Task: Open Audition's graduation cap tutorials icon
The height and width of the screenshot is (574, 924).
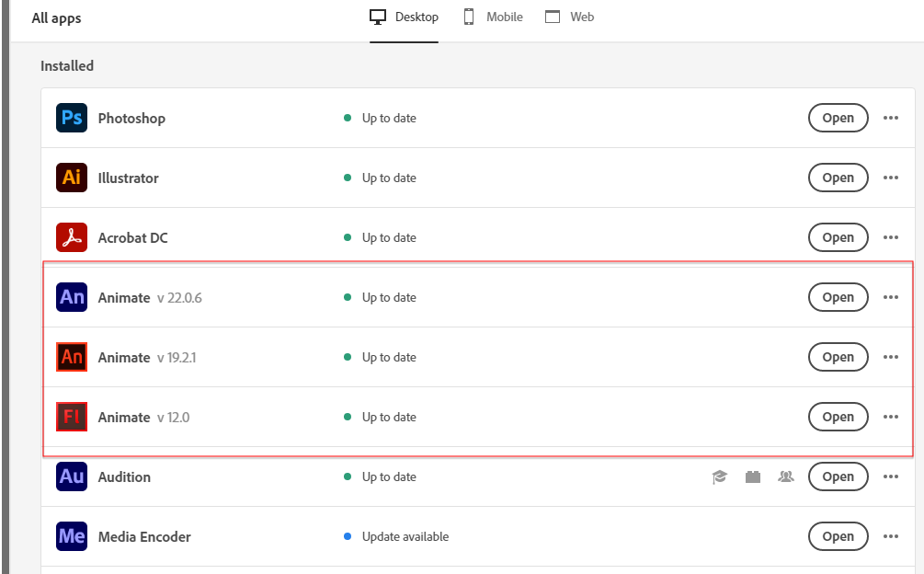Action: point(720,476)
